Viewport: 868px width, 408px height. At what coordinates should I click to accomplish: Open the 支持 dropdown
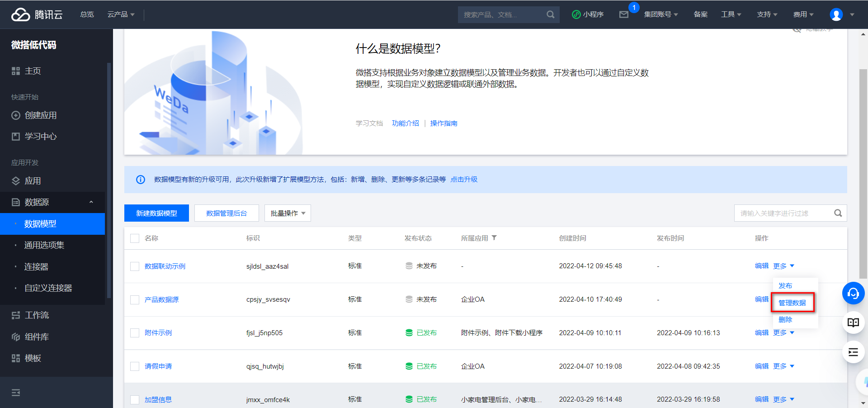click(x=767, y=14)
